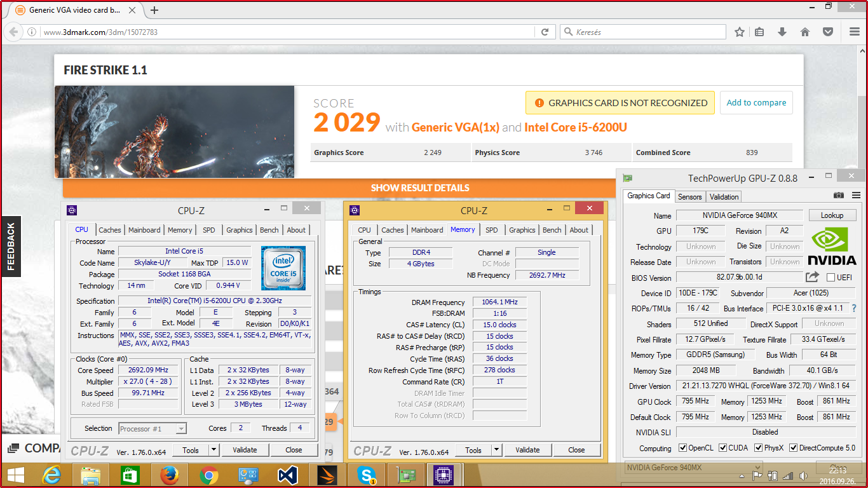Bookmark this page with the star icon
This screenshot has height=488, width=868.
(740, 32)
